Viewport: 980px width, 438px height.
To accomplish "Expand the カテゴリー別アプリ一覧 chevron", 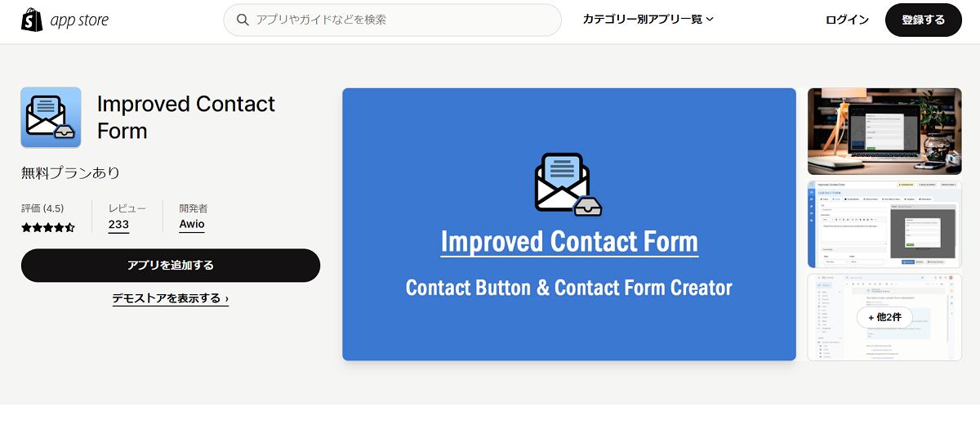I will (x=710, y=20).
